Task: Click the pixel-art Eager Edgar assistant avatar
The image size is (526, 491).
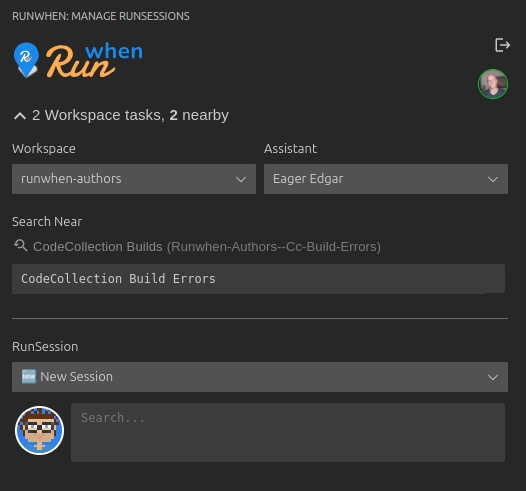Action: (x=39, y=431)
